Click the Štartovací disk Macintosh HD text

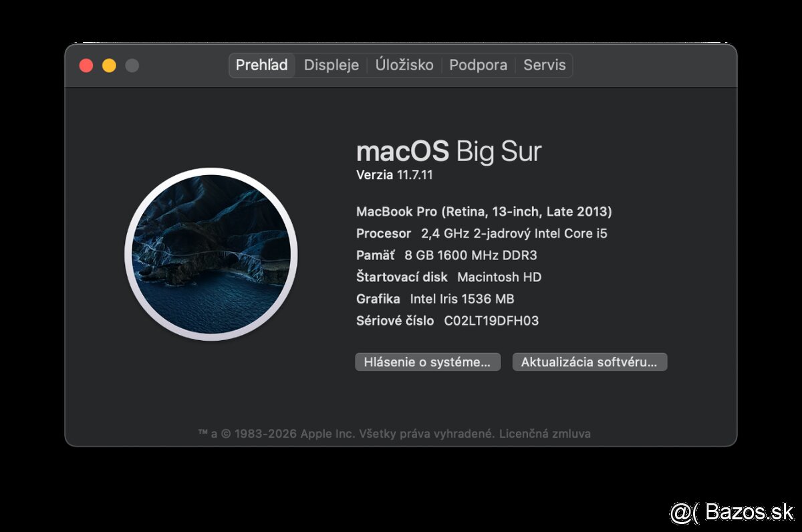point(448,277)
